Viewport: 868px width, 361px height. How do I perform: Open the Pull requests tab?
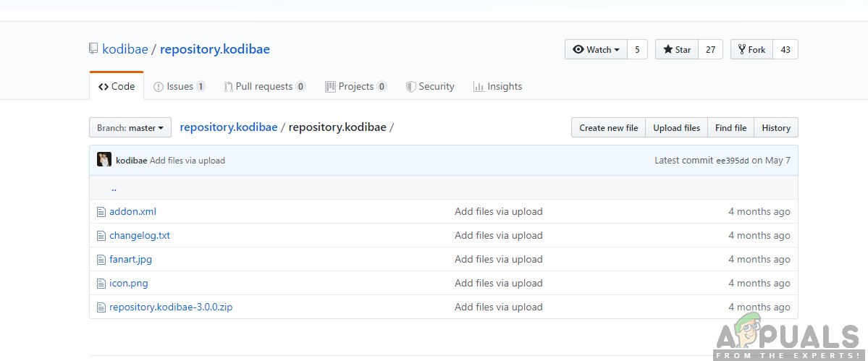tap(265, 86)
